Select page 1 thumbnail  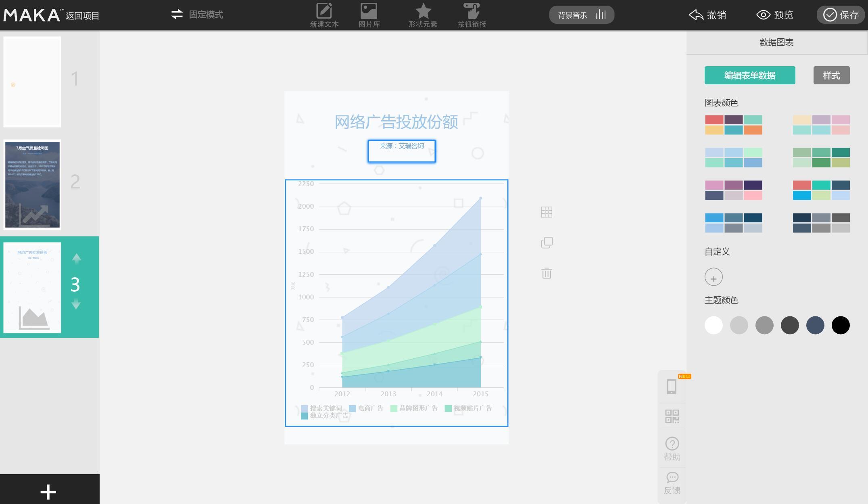pos(32,82)
